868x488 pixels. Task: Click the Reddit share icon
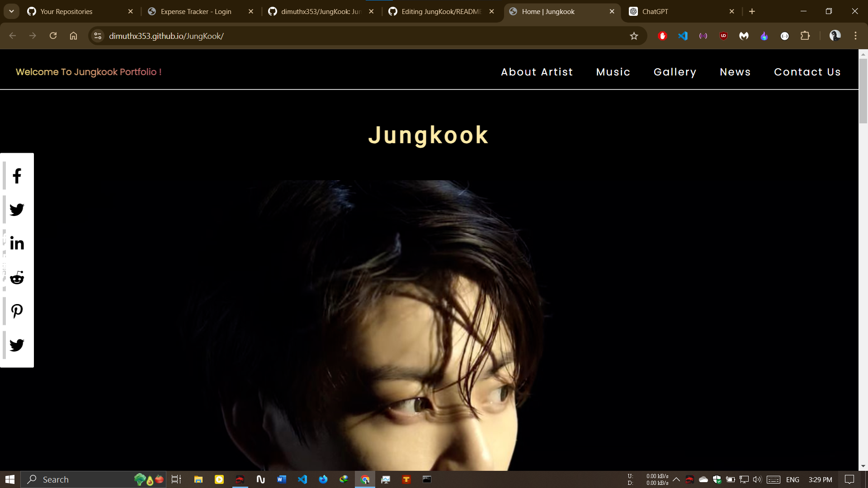pyautogui.click(x=17, y=277)
